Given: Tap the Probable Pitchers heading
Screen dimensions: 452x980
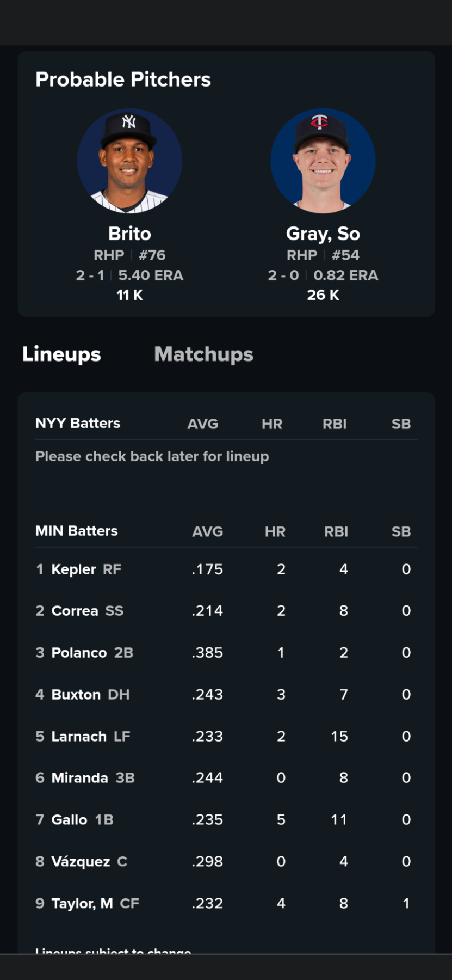Looking at the screenshot, I should point(123,79).
